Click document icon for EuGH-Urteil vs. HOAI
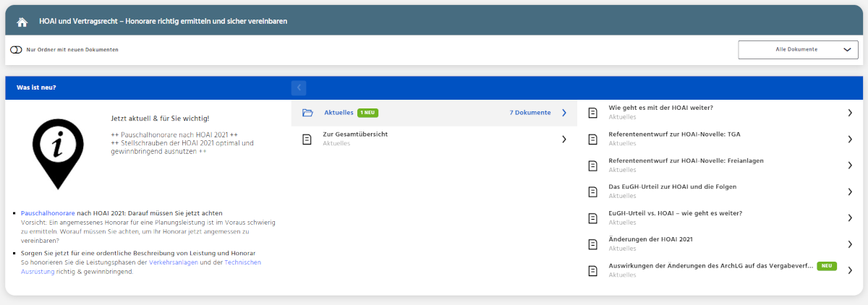Image resolution: width=868 pixels, height=305 pixels. point(593,218)
